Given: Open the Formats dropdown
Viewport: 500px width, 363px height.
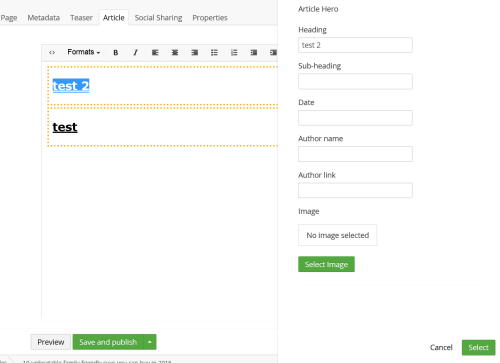Looking at the screenshot, I should 84,52.
